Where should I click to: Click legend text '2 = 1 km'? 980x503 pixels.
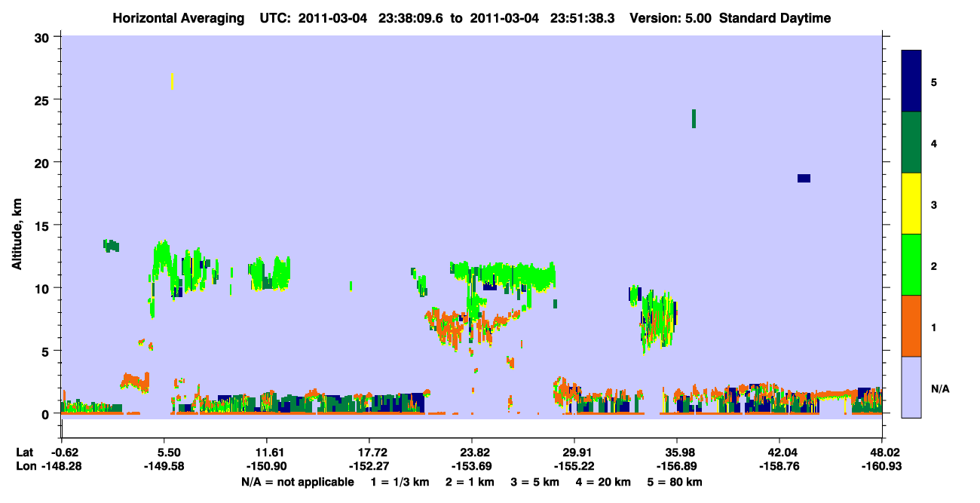(x=471, y=482)
